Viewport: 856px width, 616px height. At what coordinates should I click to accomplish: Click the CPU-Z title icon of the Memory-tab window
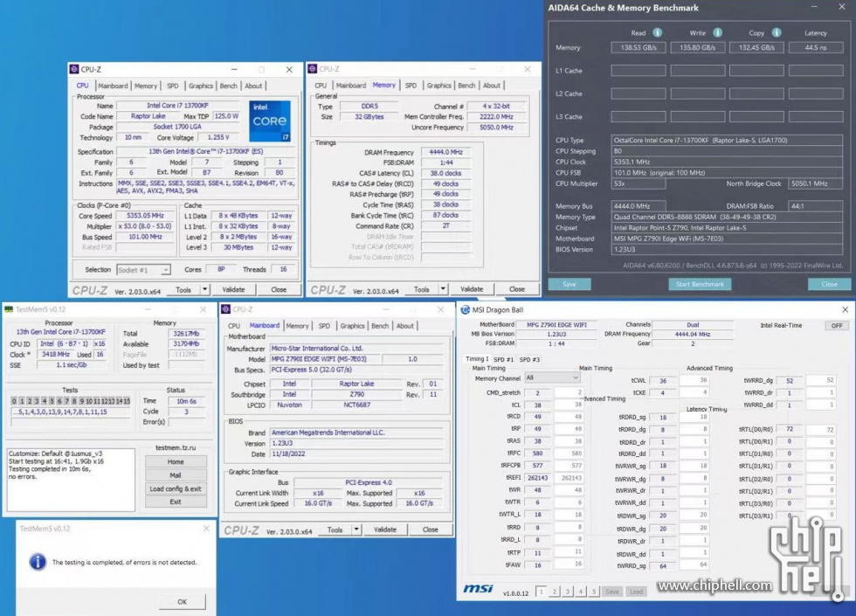(x=313, y=69)
